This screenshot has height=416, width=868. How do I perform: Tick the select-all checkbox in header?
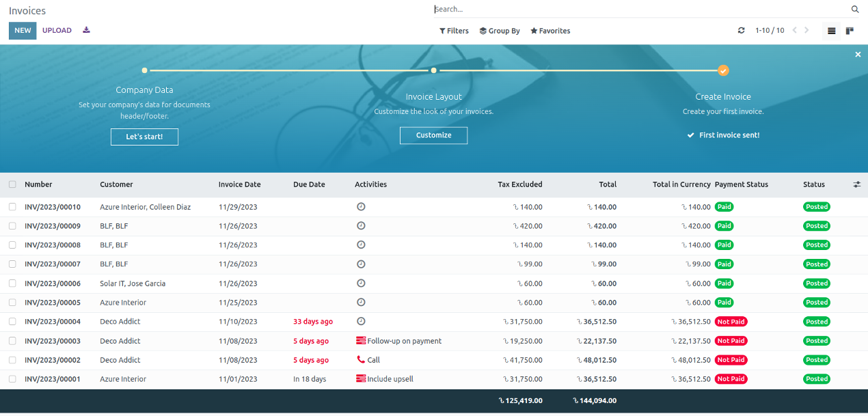[12, 184]
